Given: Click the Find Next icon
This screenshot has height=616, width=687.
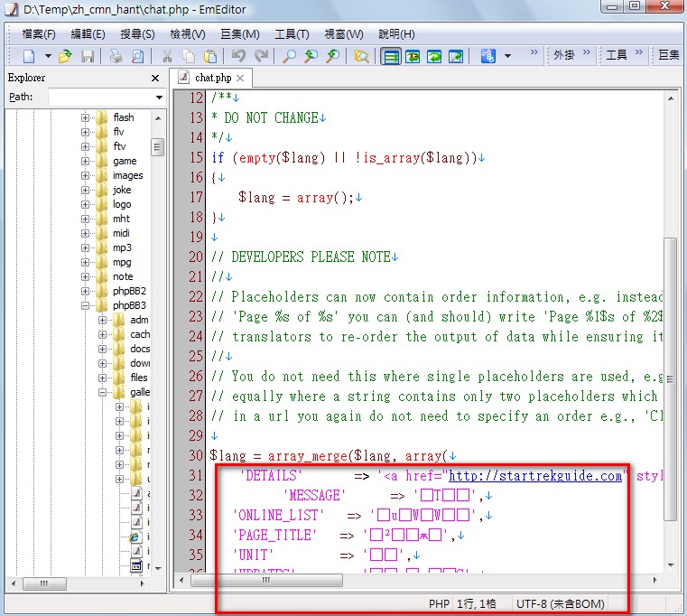Looking at the screenshot, I should click(x=311, y=56).
